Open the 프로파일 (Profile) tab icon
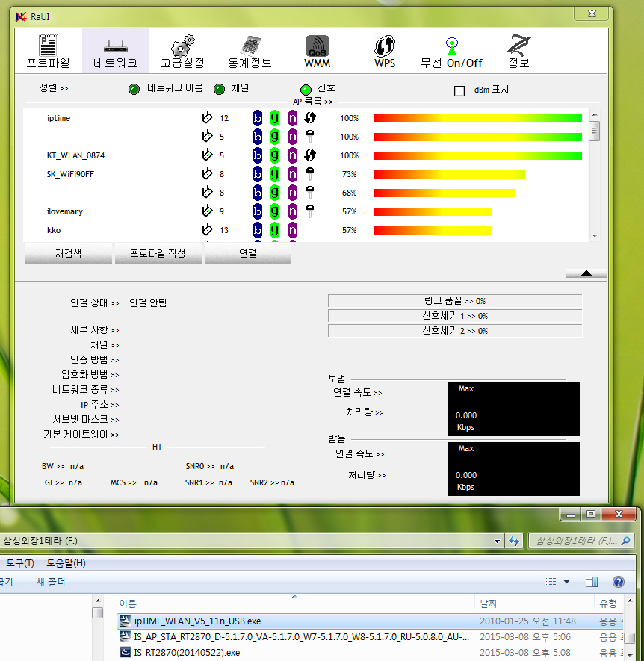 tap(48, 46)
